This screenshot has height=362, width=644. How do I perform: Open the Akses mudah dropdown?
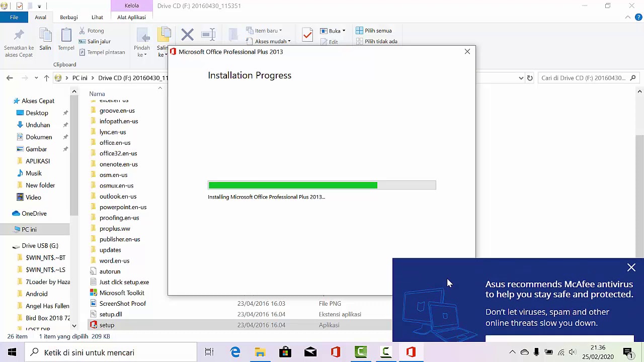coord(268,41)
